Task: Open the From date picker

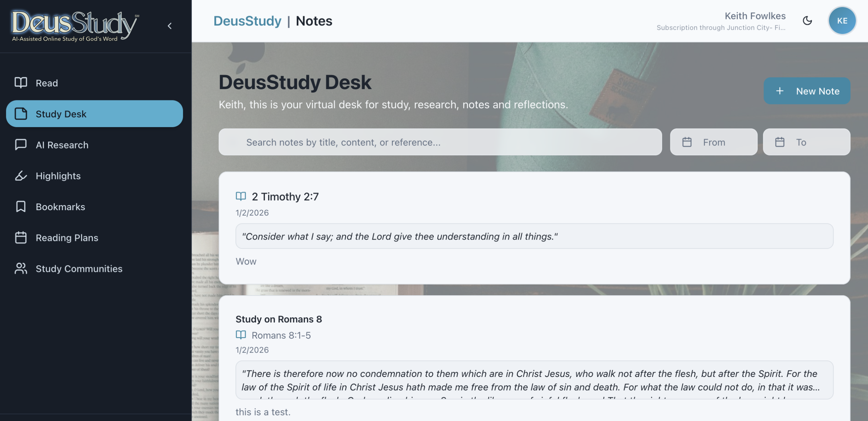Action: click(x=713, y=142)
